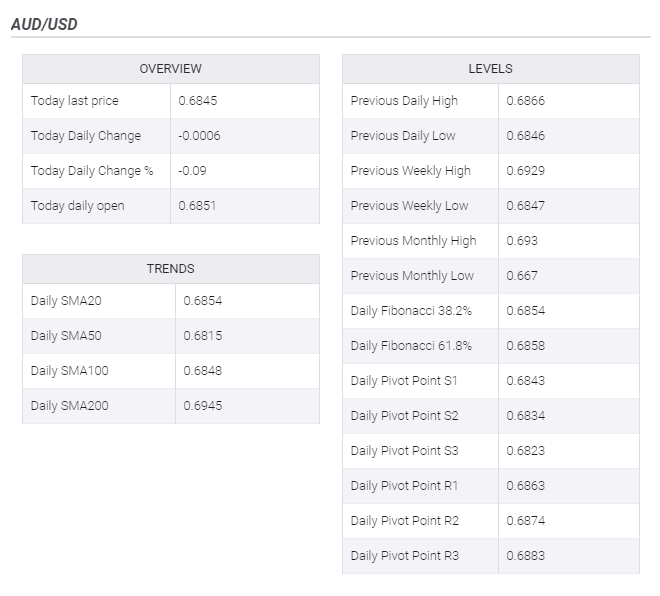Select the last price value 0.6845
660x596 pixels.
click(x=198, y=101)
